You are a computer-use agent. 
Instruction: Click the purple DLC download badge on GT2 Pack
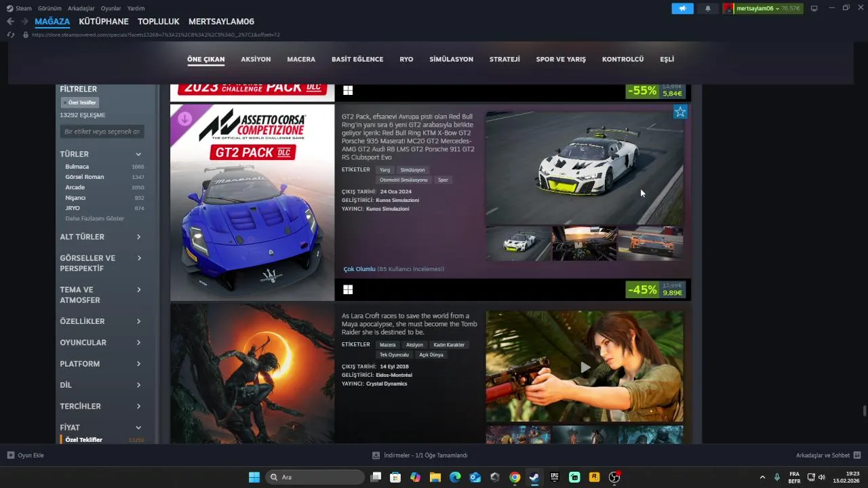tap(184, 119)
